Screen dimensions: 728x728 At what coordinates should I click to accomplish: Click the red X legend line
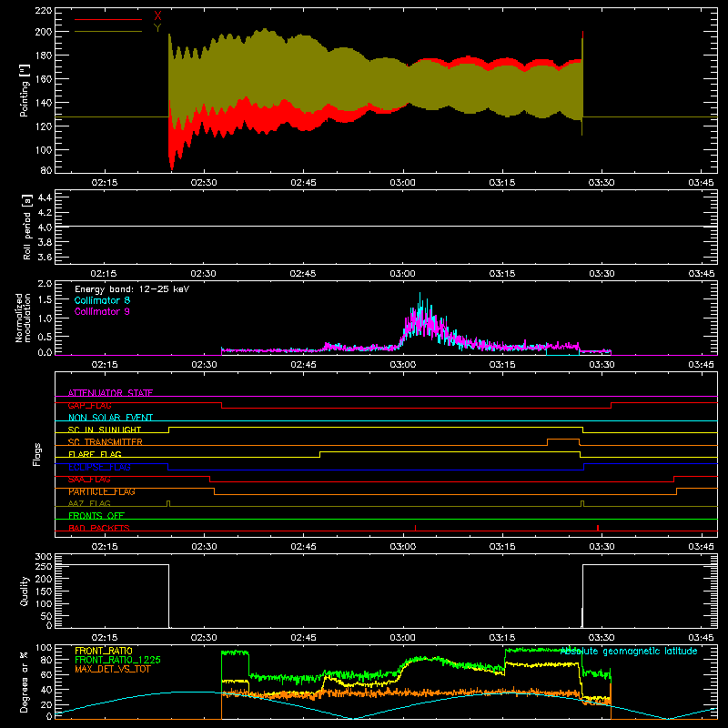(108, 19)
